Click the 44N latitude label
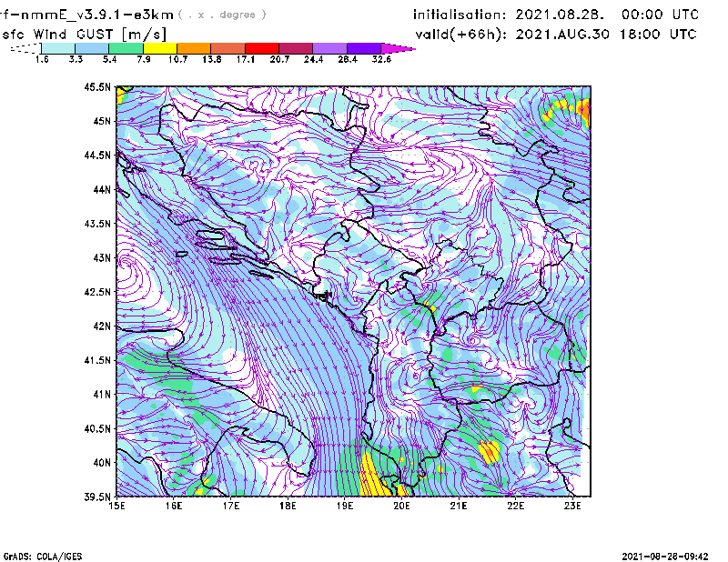The width and height of the screenshot is (728, 562). point(102,190)
